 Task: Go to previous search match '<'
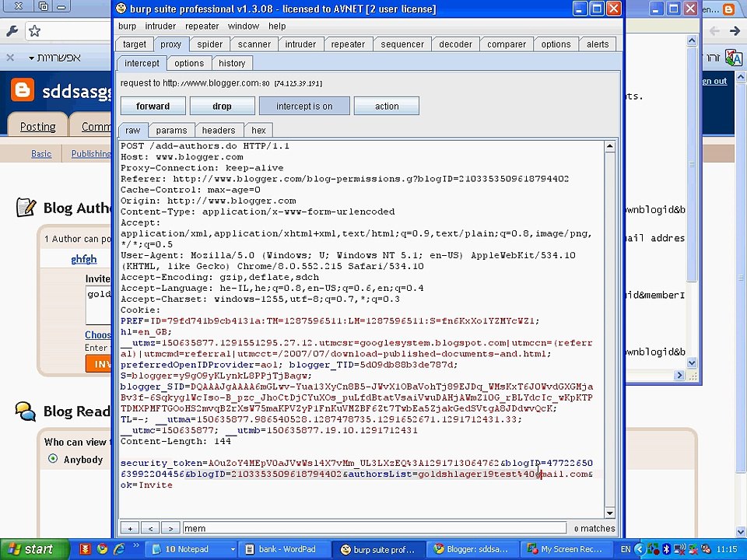pos(150,528)
